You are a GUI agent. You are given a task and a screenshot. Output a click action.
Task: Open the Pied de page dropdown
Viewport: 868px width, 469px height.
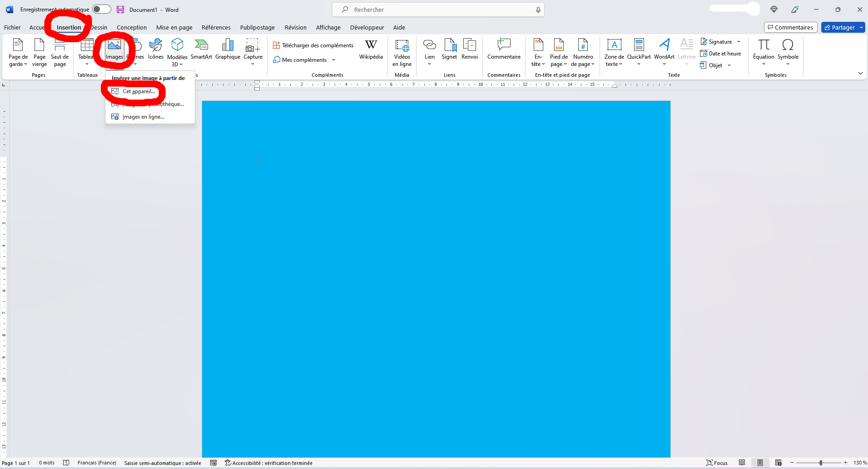[x=559, y=60]
